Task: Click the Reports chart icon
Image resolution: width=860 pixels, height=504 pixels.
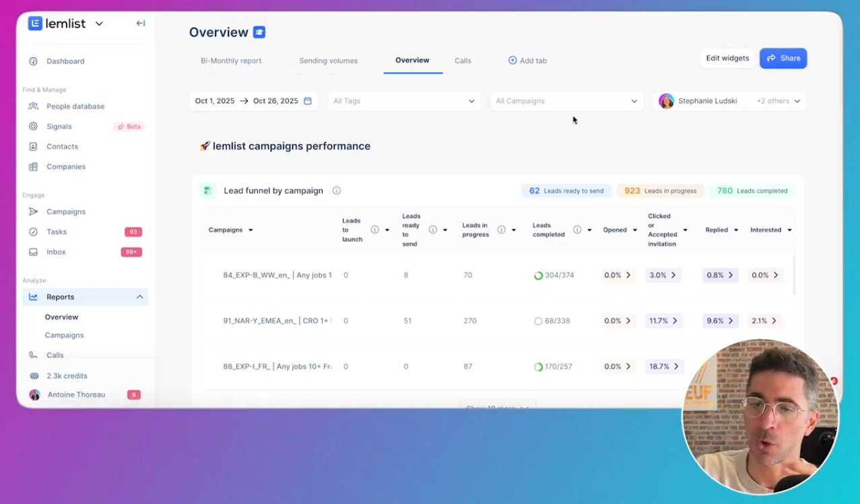Action: 33,297
